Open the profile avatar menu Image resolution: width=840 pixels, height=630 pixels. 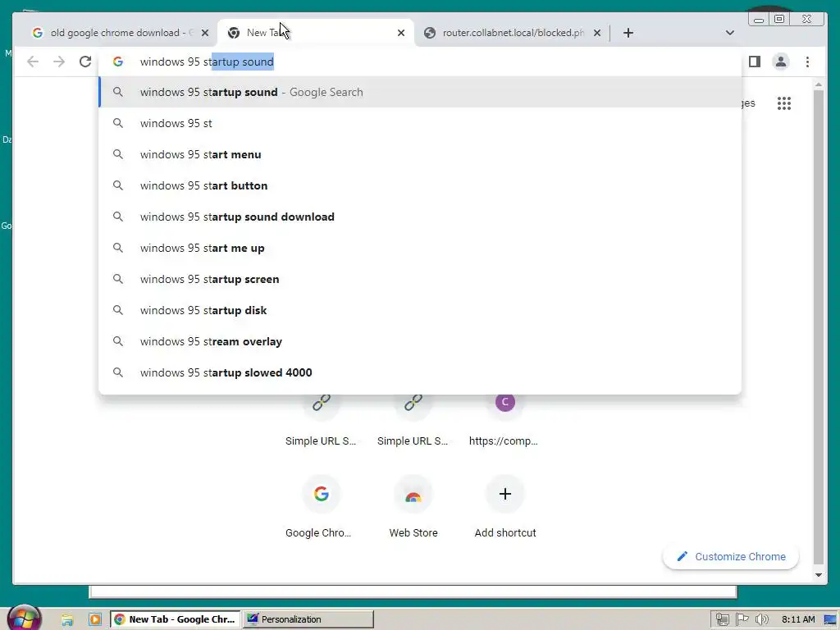[x=781, y=62]
